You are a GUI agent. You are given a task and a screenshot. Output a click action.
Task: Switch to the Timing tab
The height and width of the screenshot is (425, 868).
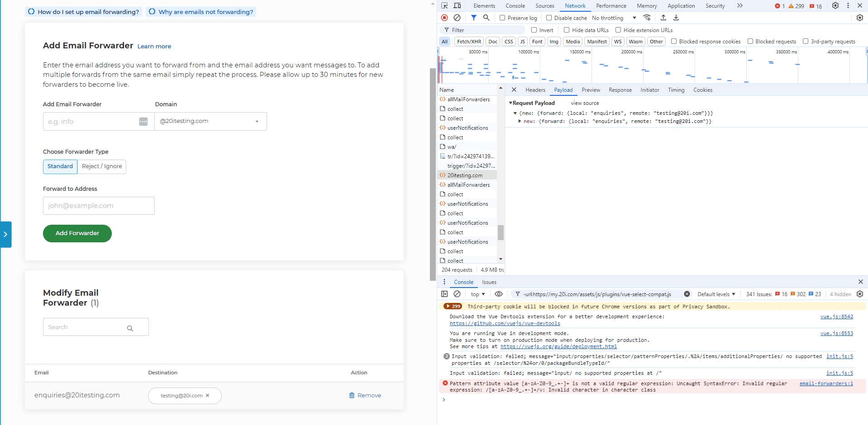pyautogui.click(x=676, y=90)
